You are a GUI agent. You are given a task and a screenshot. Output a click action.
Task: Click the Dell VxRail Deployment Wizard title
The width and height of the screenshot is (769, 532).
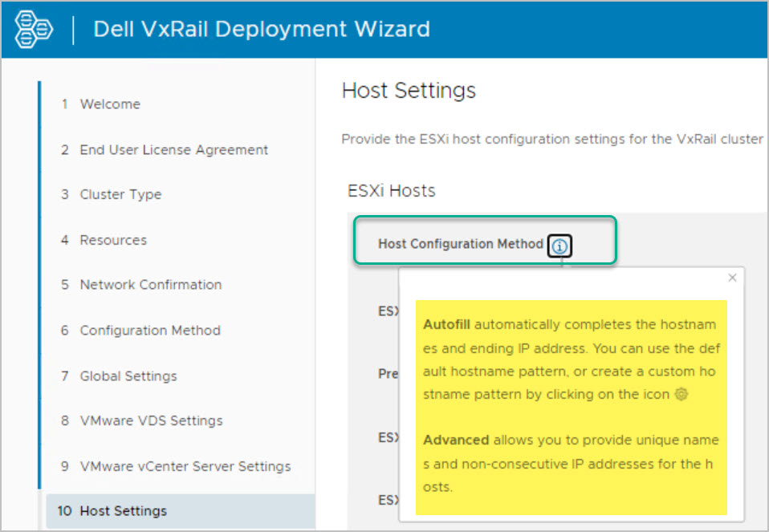pyautogui.click(x=262, y=30)
